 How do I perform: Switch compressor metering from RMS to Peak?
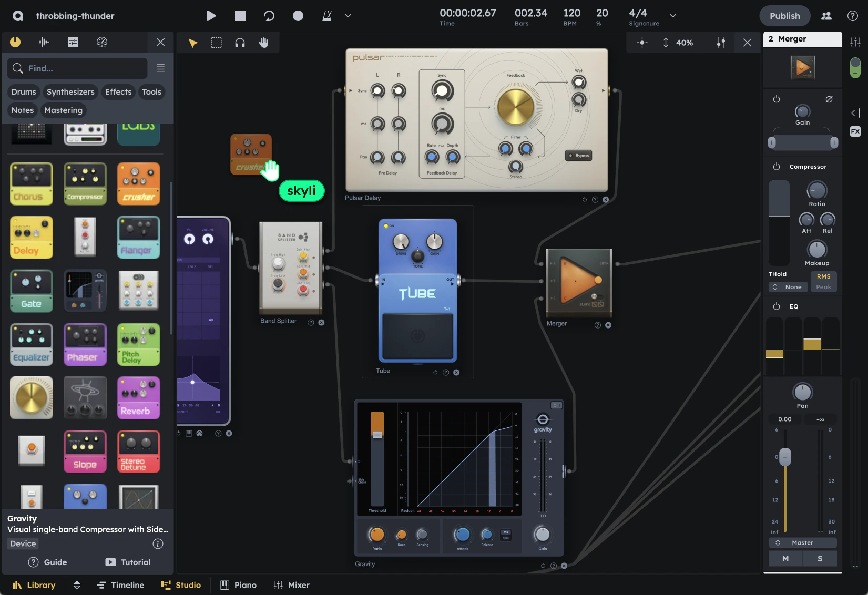(824, 288)
